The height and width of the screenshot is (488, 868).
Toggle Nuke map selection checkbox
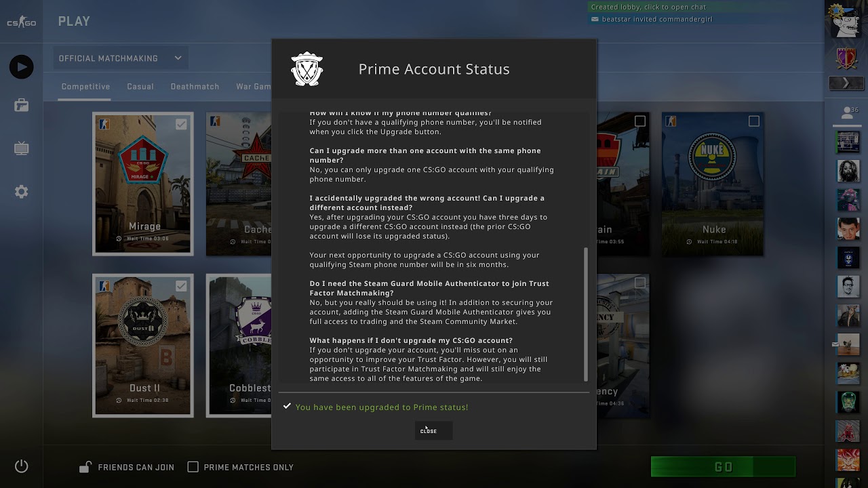coord(754,121)
